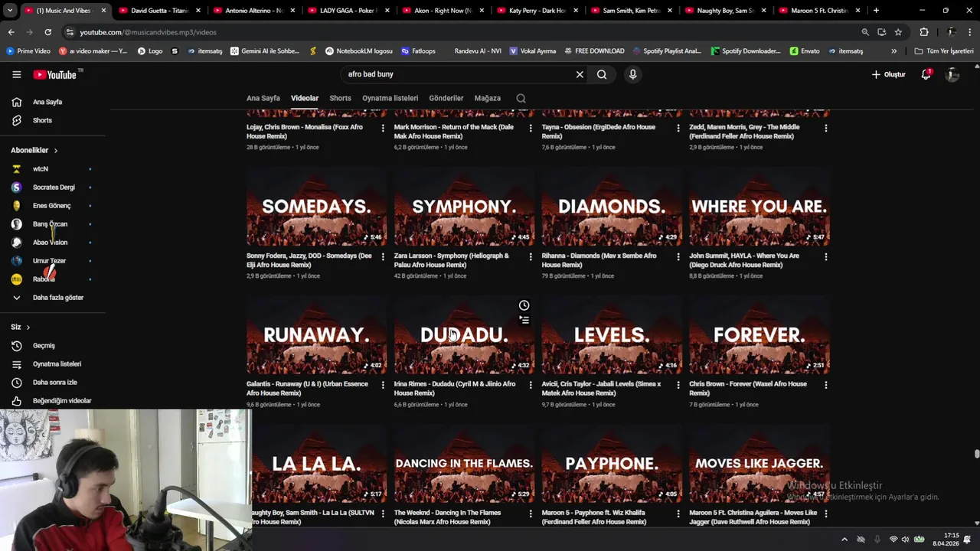The height and width of the screenshot is (551, 980).
Task: Open options menu for Symphony video
Action: 531,256
